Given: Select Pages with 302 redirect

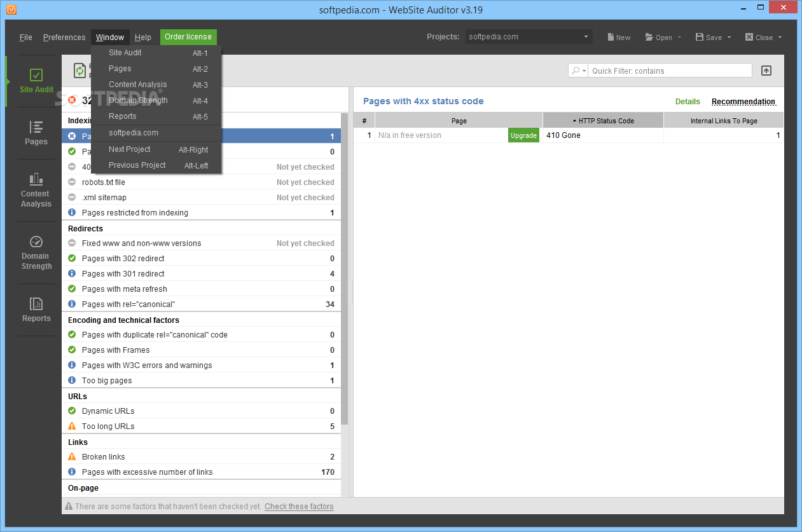Looking at the screenshot, I should (x=202, y=259).
